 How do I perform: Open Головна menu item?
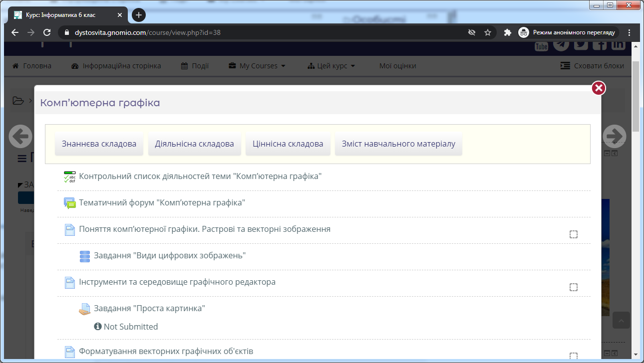(31, 66)
